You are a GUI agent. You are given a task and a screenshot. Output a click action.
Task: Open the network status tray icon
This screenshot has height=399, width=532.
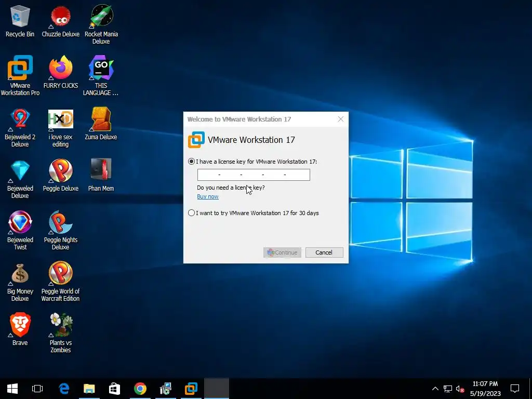tap(448, 389)
